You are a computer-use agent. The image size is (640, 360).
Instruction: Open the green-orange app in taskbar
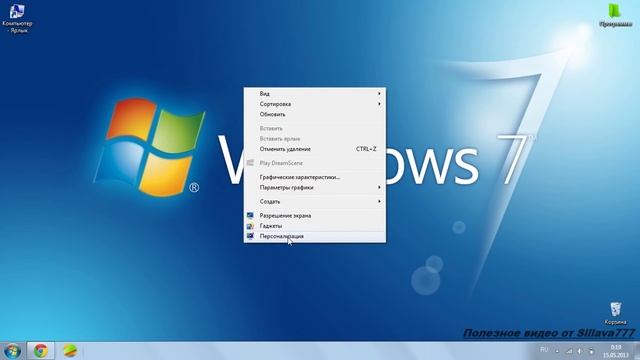pos(70,351)
